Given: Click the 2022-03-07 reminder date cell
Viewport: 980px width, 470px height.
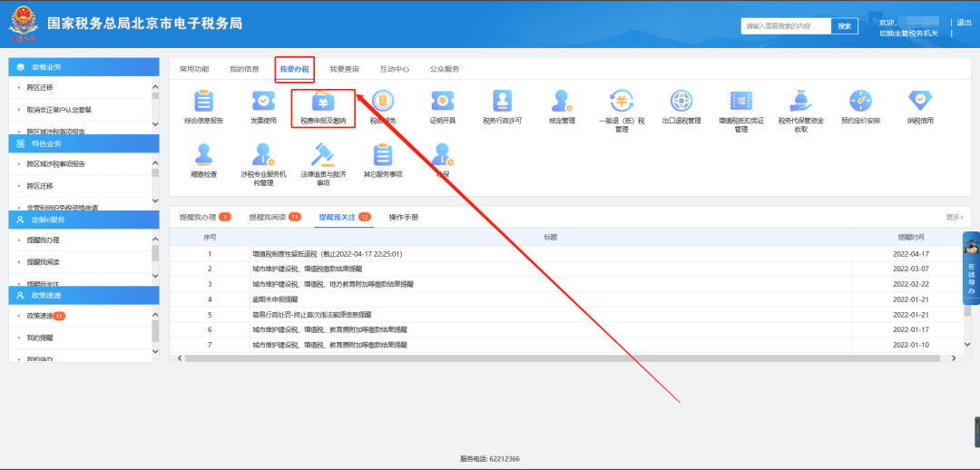Looking at the screenshot, I should pyautogui.click(x=911, y=269).
